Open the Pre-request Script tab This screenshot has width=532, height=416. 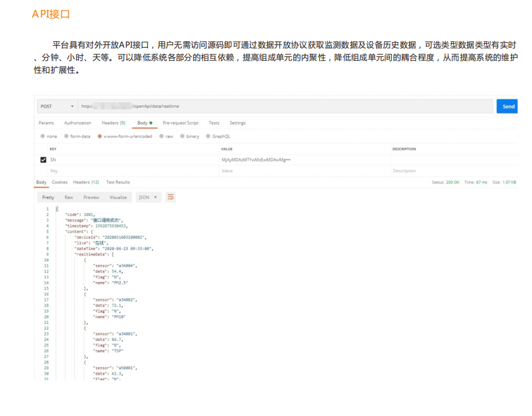(x=180, y=123)
